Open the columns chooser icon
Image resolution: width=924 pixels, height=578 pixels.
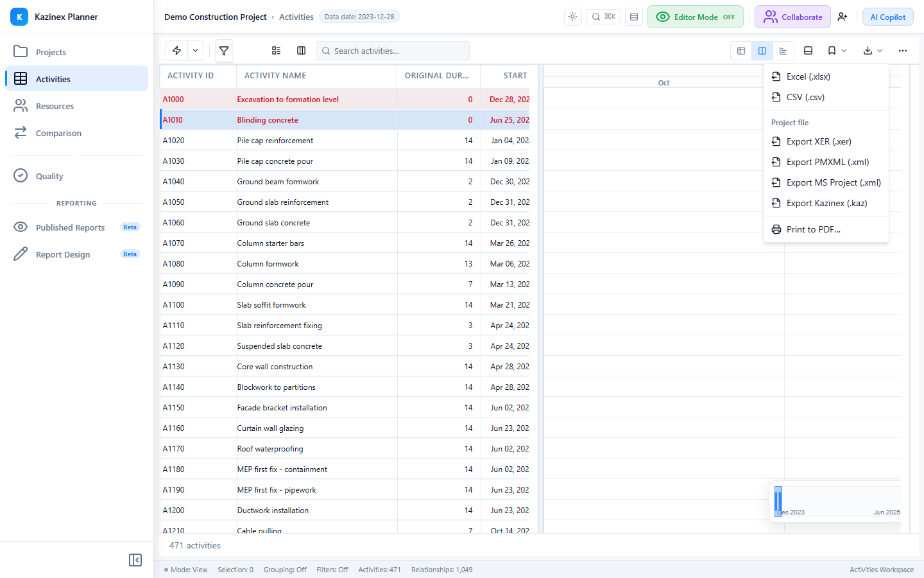301,51
